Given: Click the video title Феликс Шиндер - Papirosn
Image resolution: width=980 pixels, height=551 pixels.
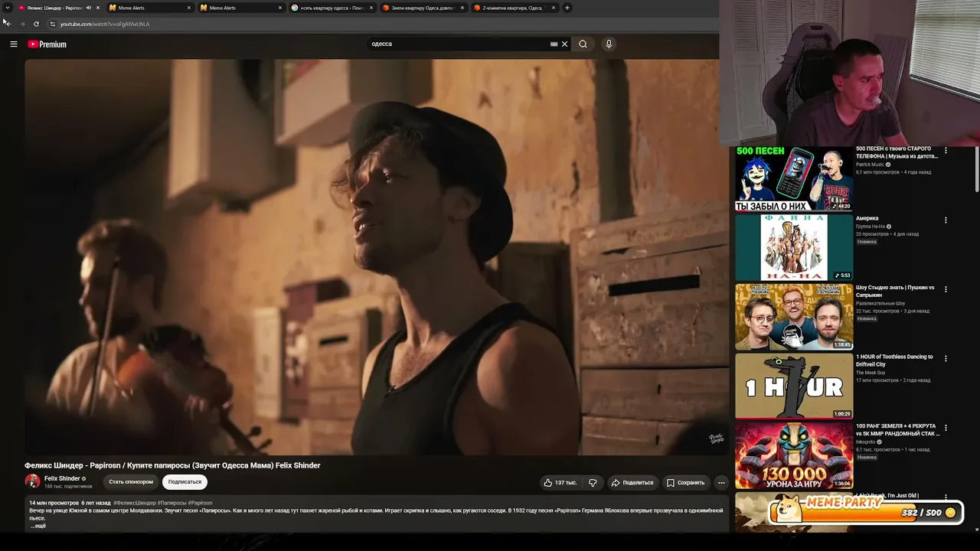Looking at the screenshot, I should coord(172,465).
